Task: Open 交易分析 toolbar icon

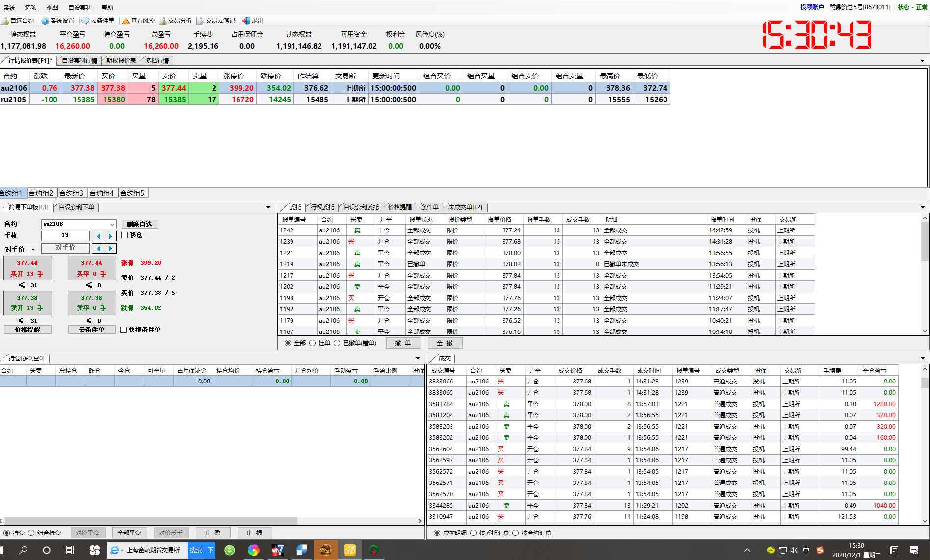Action: [163, 21]
